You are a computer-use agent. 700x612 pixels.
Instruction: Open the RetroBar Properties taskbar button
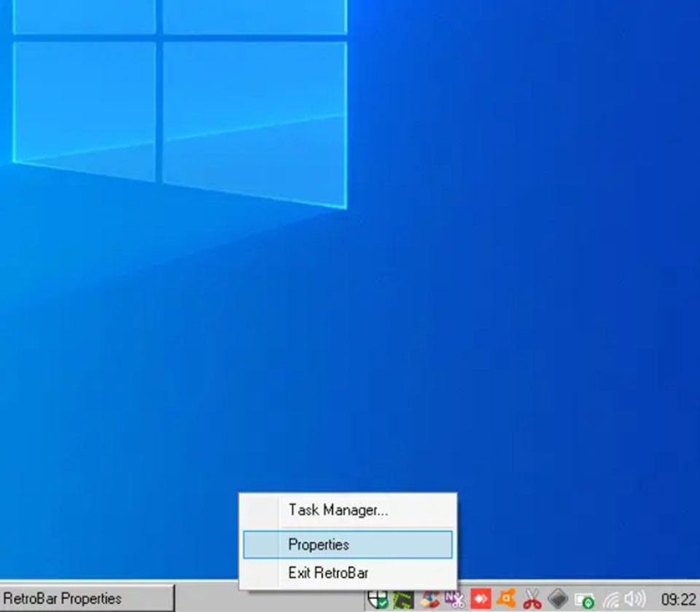(87, 598)
